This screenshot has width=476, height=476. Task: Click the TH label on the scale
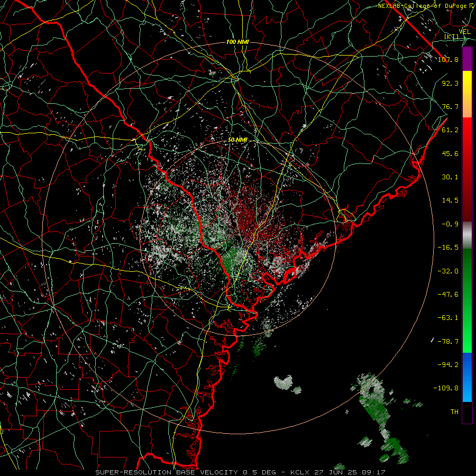tap(454, 412)
